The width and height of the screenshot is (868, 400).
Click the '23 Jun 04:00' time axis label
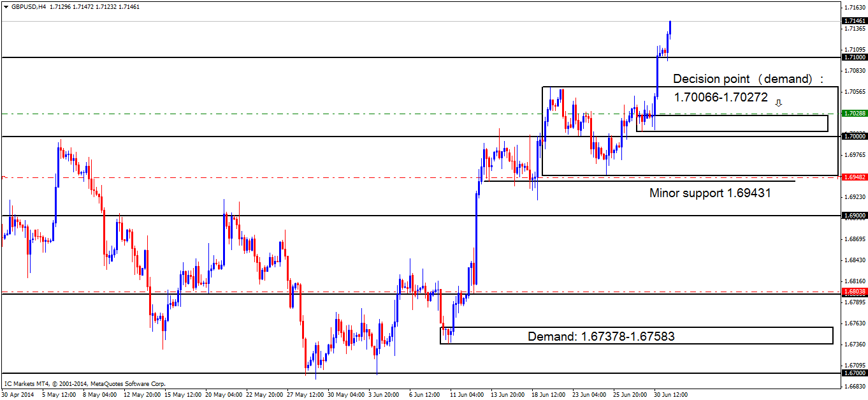coord(590,395)
